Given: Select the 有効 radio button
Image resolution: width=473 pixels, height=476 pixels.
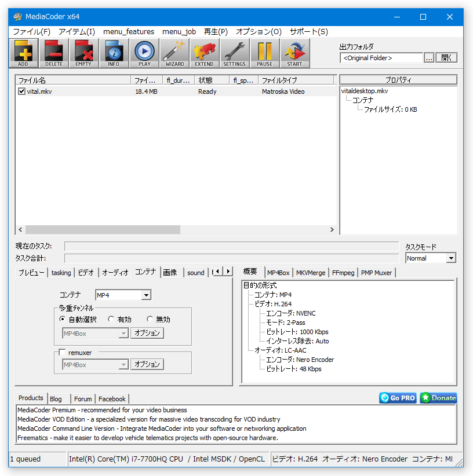Looking at the screenshot, I should coord(111,319).
